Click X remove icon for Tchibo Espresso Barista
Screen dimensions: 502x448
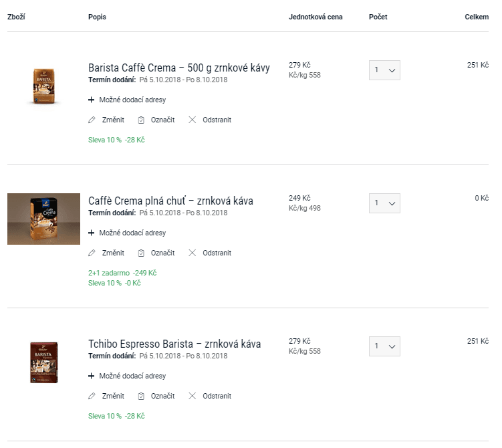(192, 396)
